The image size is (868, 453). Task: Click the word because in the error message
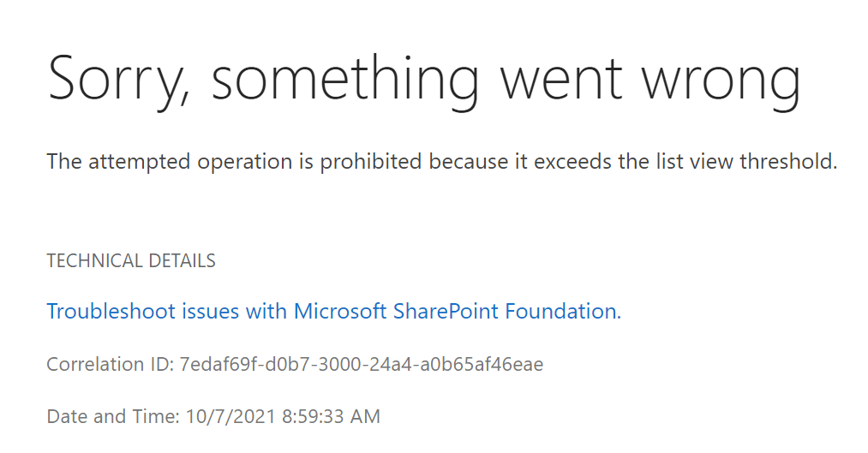[469, 162]
